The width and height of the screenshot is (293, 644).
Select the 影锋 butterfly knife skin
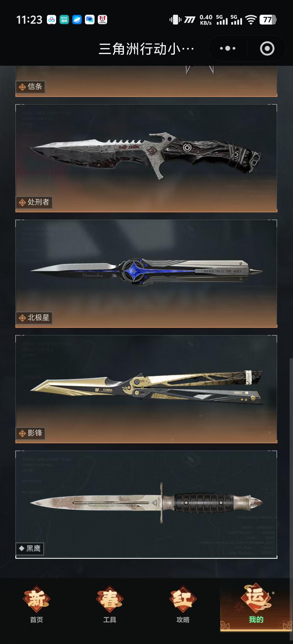coord(146,389)
